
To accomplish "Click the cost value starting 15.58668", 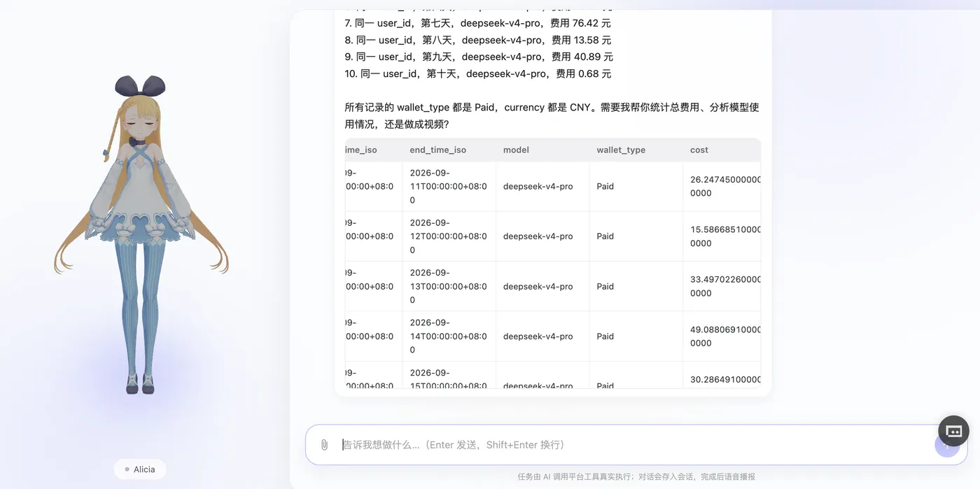I will (725, 236).
